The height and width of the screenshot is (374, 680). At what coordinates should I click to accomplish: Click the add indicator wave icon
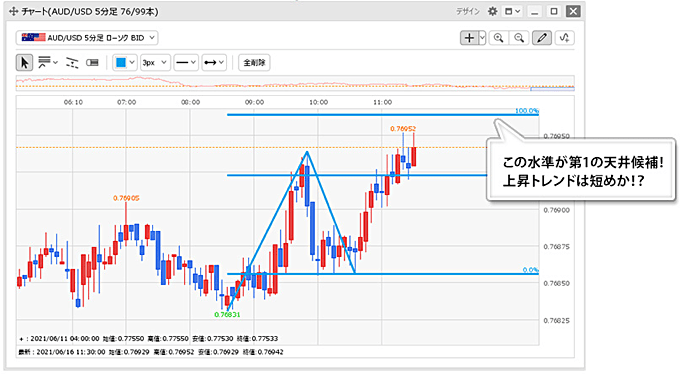(x=564, y=38)
